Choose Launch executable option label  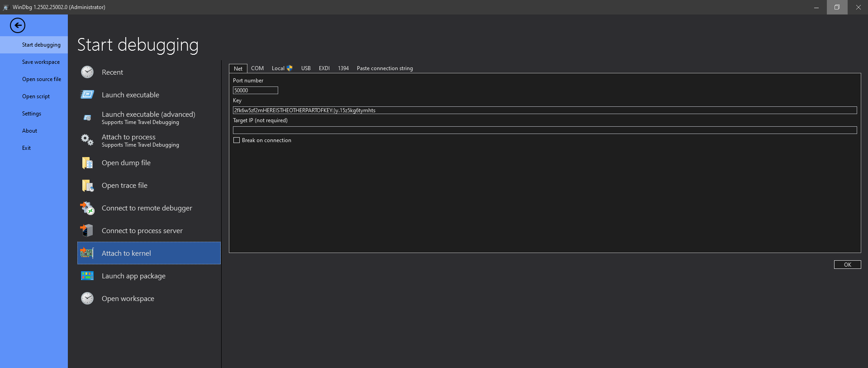tap(130, 95)
